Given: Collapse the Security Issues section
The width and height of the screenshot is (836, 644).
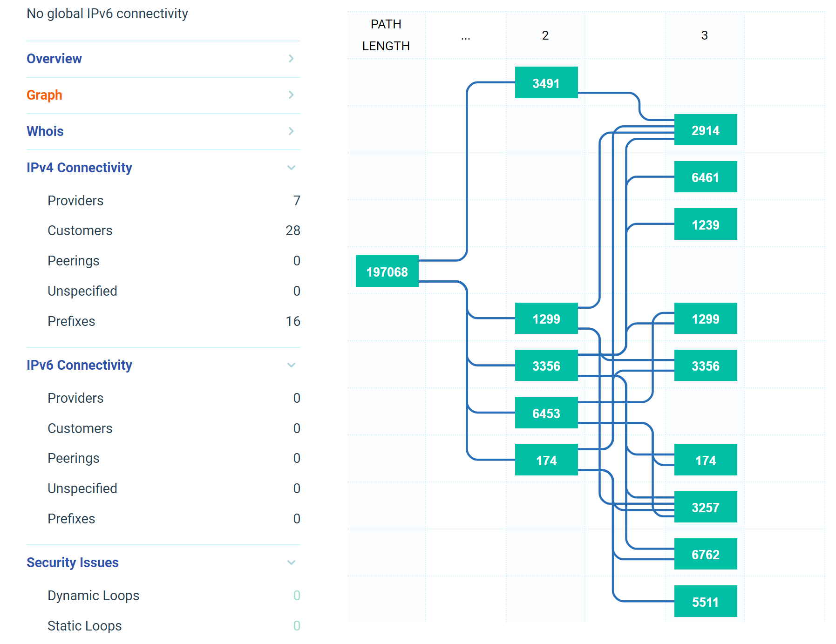Looking at the screenshot, I should click(291, 563).
